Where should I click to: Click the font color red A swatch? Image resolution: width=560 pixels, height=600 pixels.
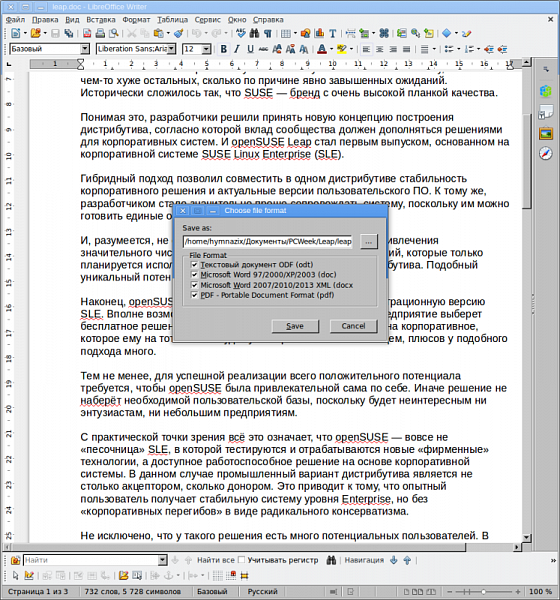tap(322, 49)
